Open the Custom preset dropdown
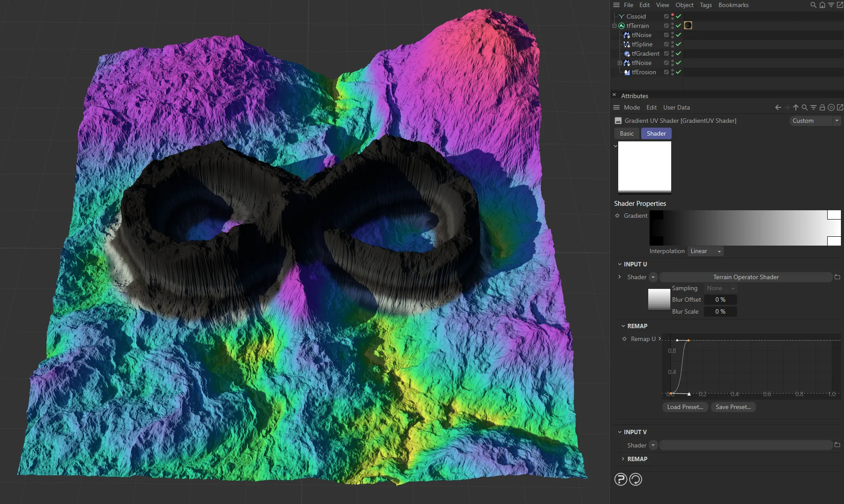Viewport: 844px width, 504px height. [x=814, y=121]
